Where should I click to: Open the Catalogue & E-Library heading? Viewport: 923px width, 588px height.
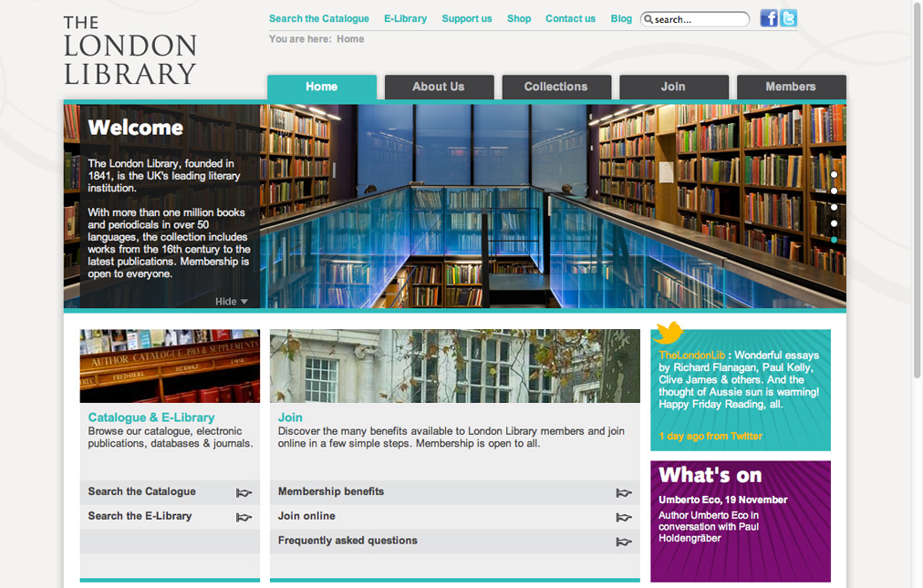point(151,418)
